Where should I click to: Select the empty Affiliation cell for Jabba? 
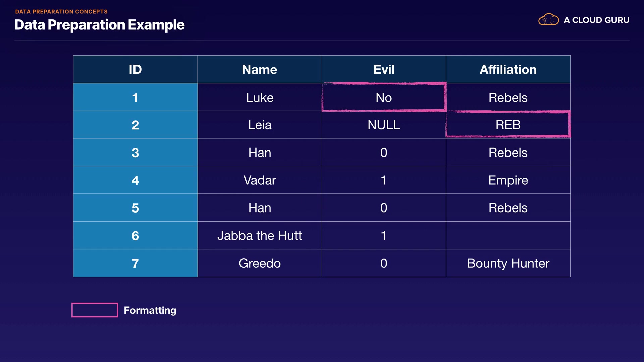508,235
